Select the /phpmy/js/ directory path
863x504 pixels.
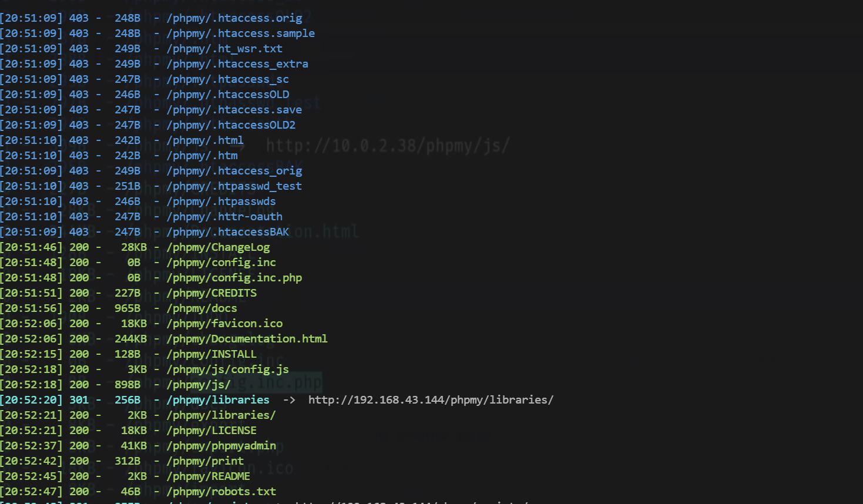199,385
